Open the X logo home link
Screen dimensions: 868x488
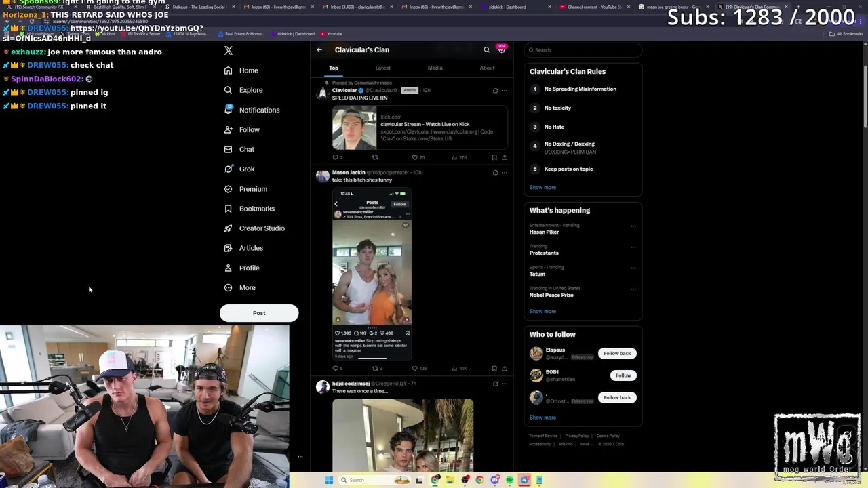[x=229, y=51]
